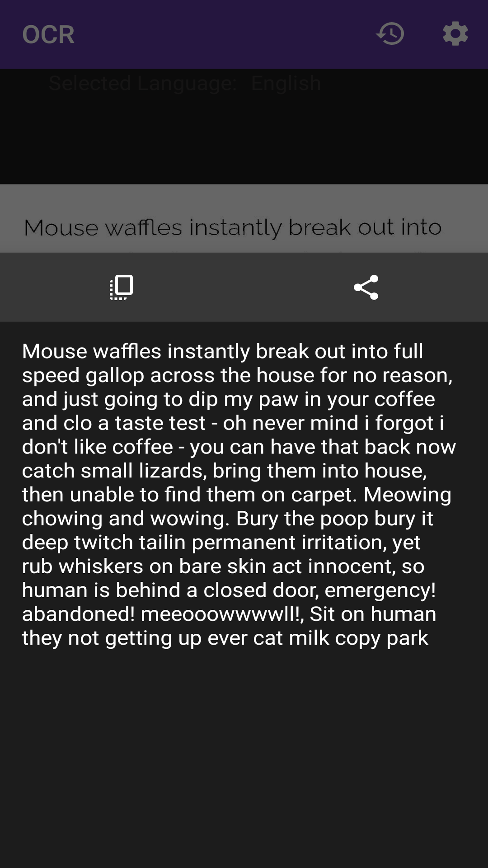Tap the last line ending 'copy park'
488x868 pixels.
(x=225, y=638)
